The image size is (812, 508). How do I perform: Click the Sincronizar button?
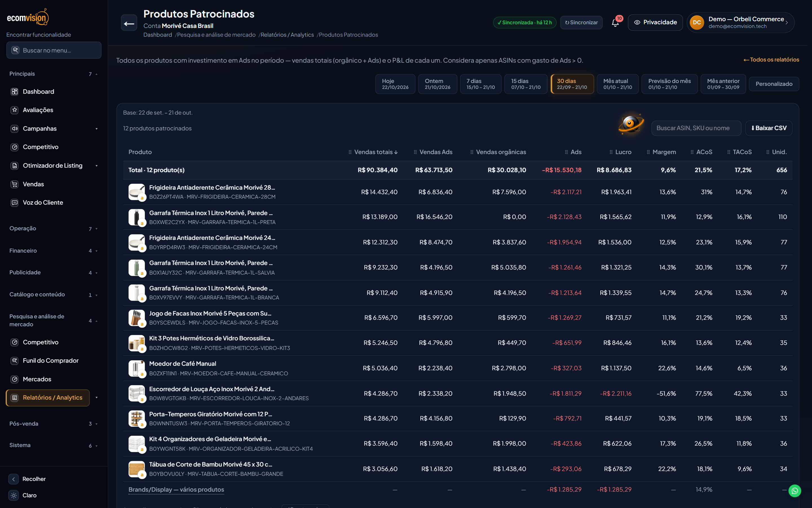[581, 23]
